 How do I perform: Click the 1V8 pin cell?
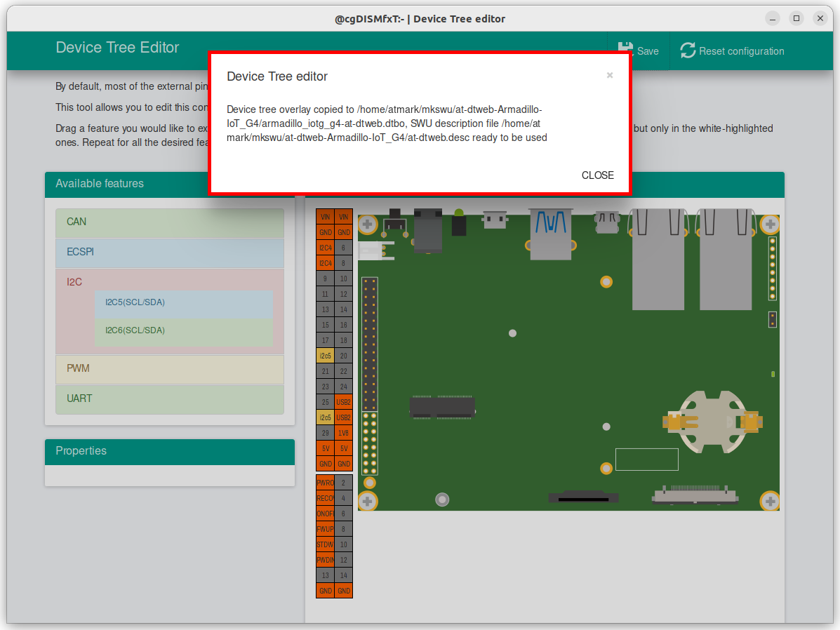pyautogui.click(x=343, y=433)
